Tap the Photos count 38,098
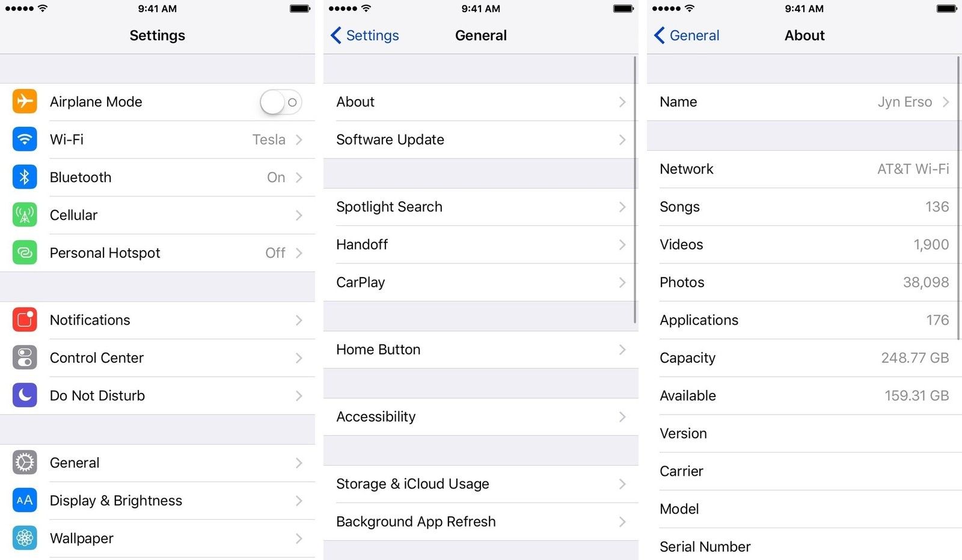 click(926, 282)
